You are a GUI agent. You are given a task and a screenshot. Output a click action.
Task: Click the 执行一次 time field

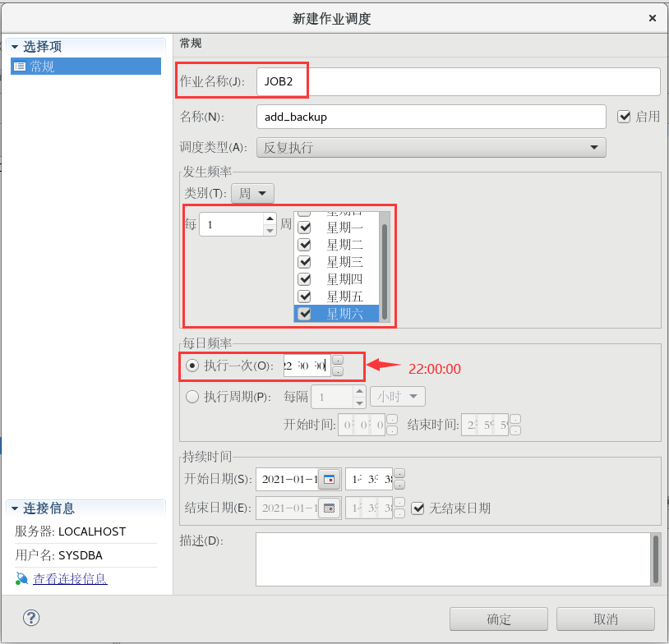coord(307,366)
